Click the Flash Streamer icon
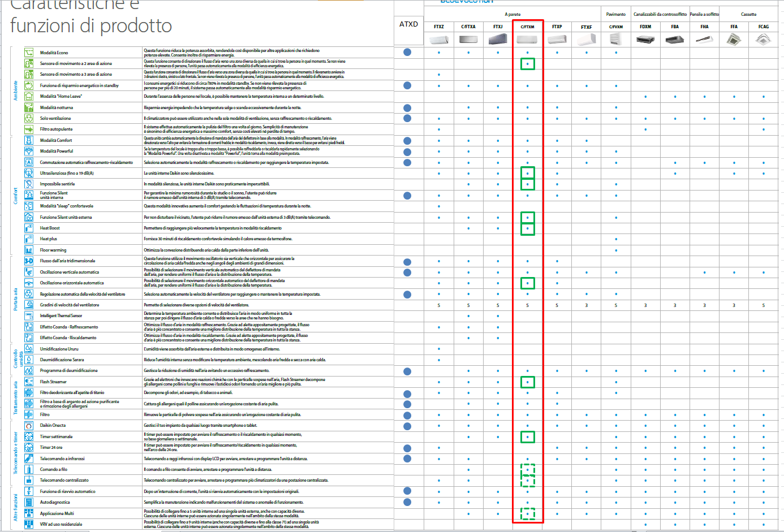Screen dimensions: 784x532 click(x=29, y=382)
